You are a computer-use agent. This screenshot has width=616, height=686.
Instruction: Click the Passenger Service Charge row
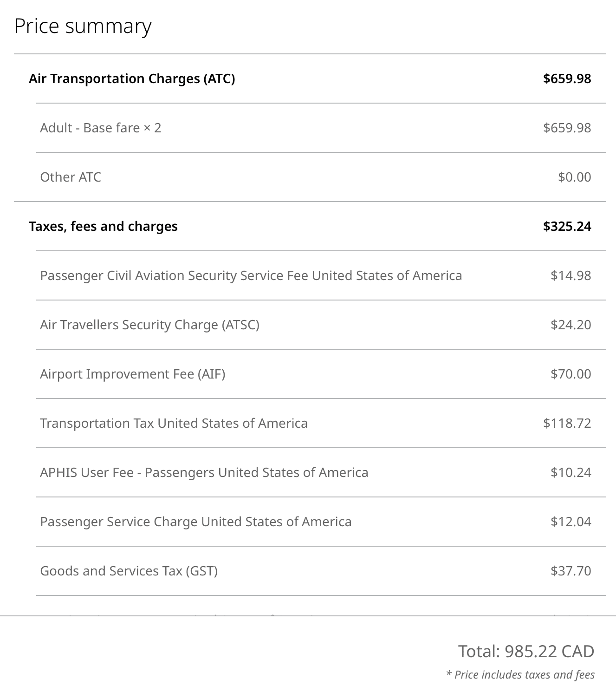(x=195, y=522)
